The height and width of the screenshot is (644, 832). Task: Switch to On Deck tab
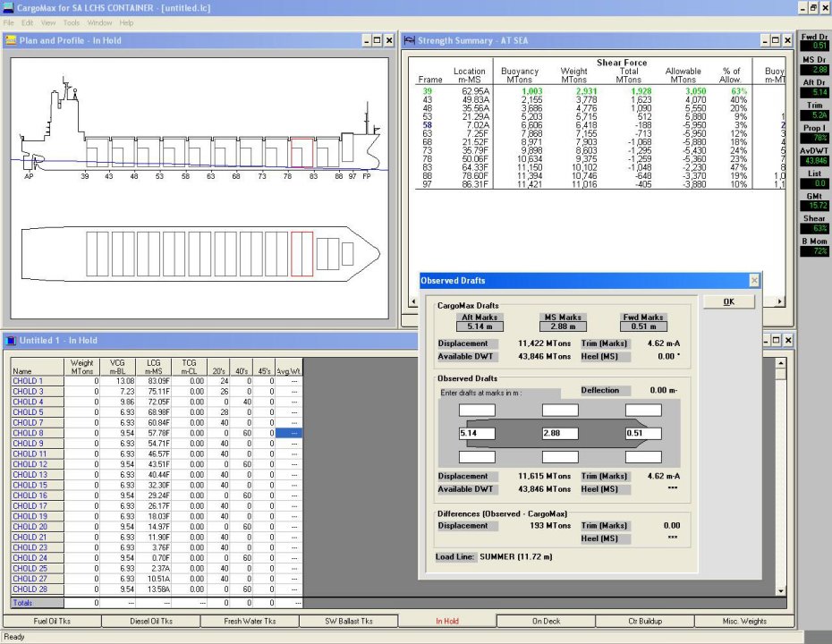click(546, 621)
